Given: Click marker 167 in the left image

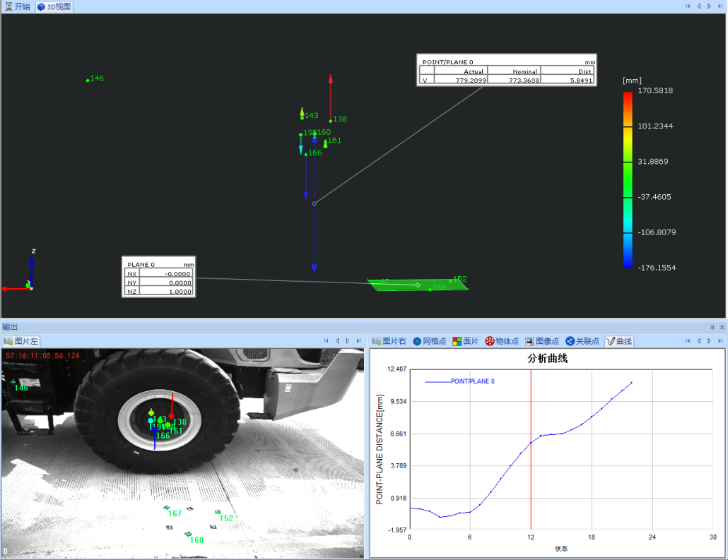Looking at the screenshot, I should 167,508.
